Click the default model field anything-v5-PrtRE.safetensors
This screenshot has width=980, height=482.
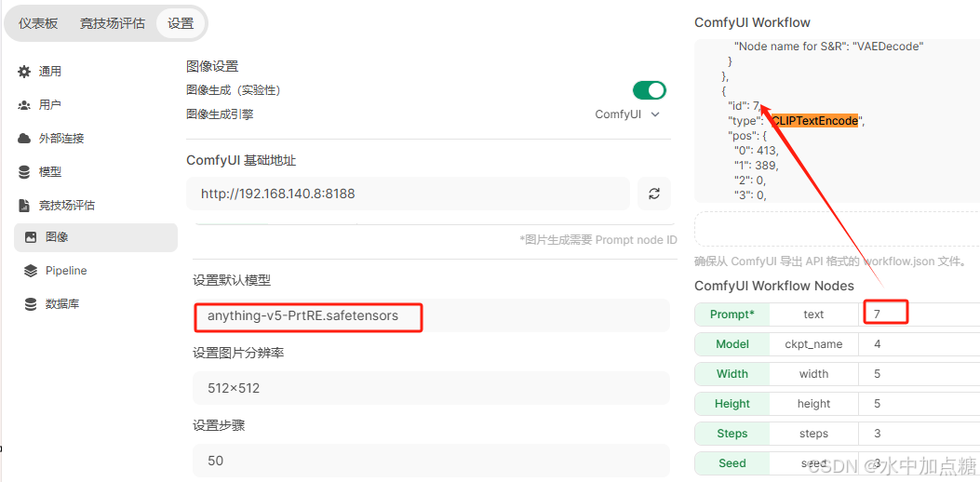coord(431,315)
